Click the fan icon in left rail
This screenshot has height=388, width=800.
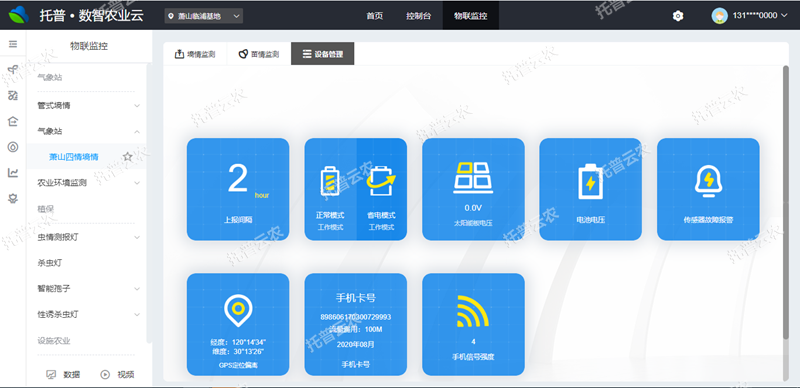point(13,70)
